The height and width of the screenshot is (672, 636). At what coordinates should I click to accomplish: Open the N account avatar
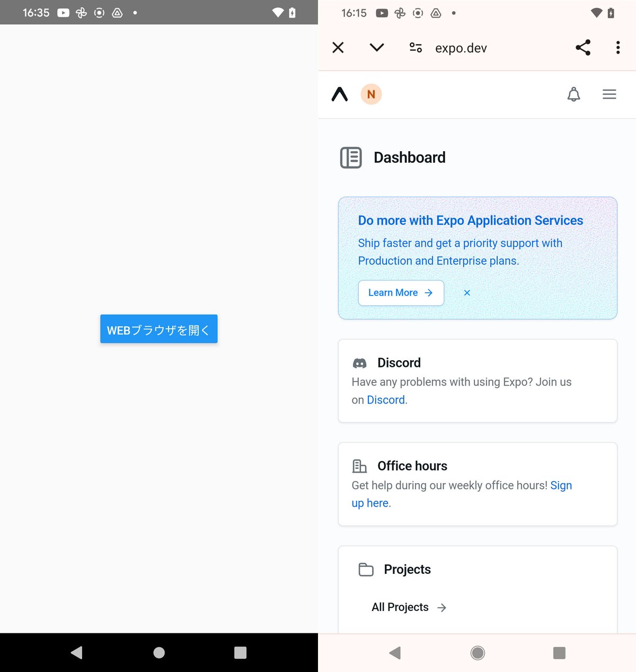coord(372,94)
